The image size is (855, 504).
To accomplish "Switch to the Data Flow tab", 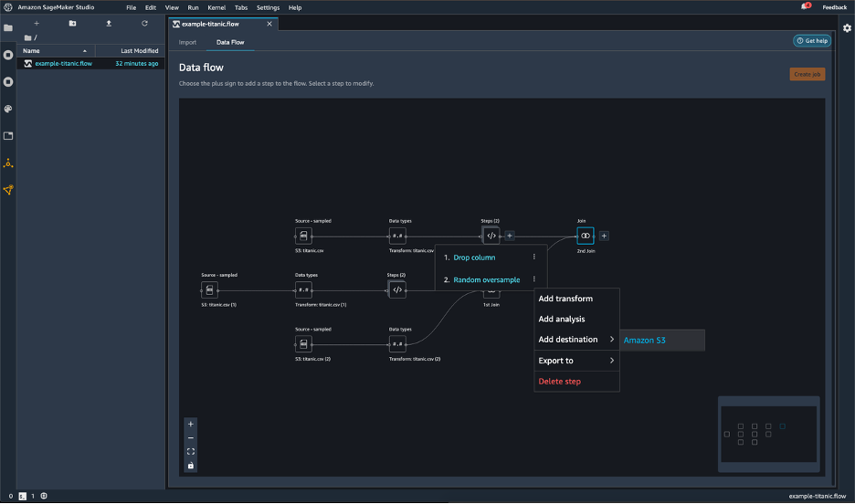I will click(230, 42).
